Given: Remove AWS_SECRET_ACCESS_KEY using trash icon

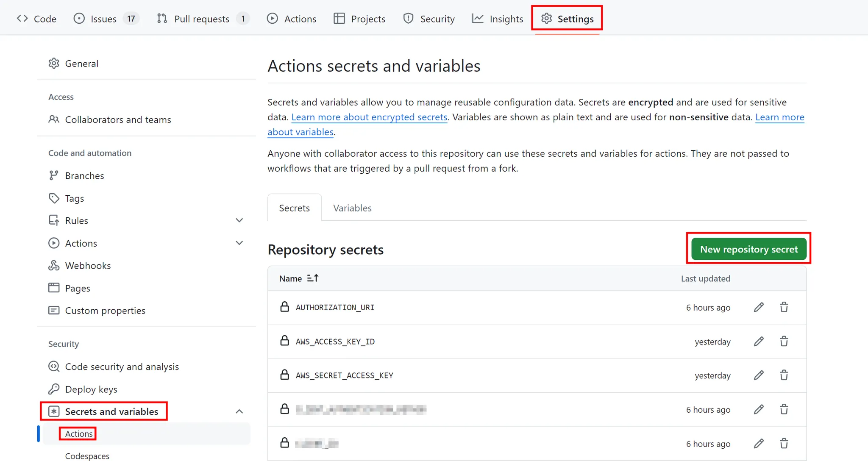Looking at the screenshot, I should click(x=784, y=375).
